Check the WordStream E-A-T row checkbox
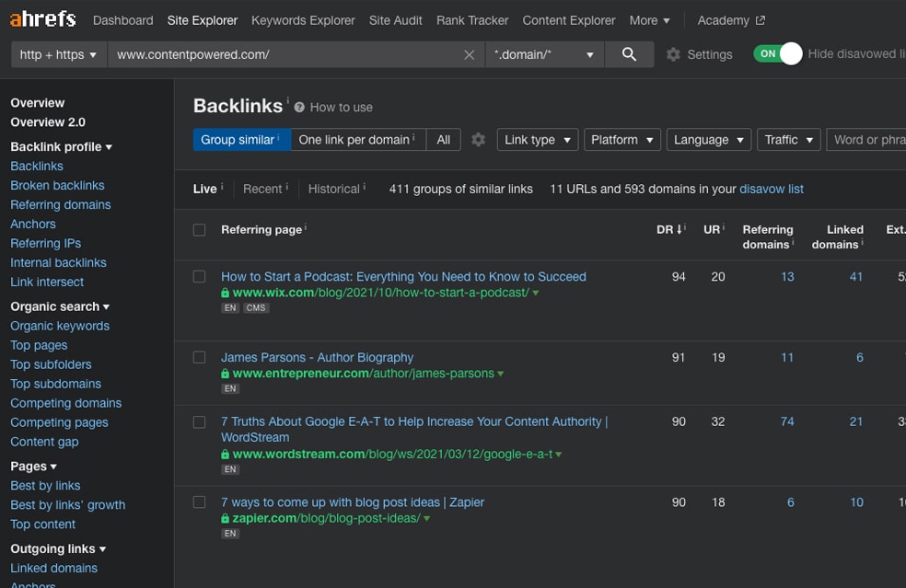This screenshot has height=588, width=906. pyautogui.click(x=200, y=422)
